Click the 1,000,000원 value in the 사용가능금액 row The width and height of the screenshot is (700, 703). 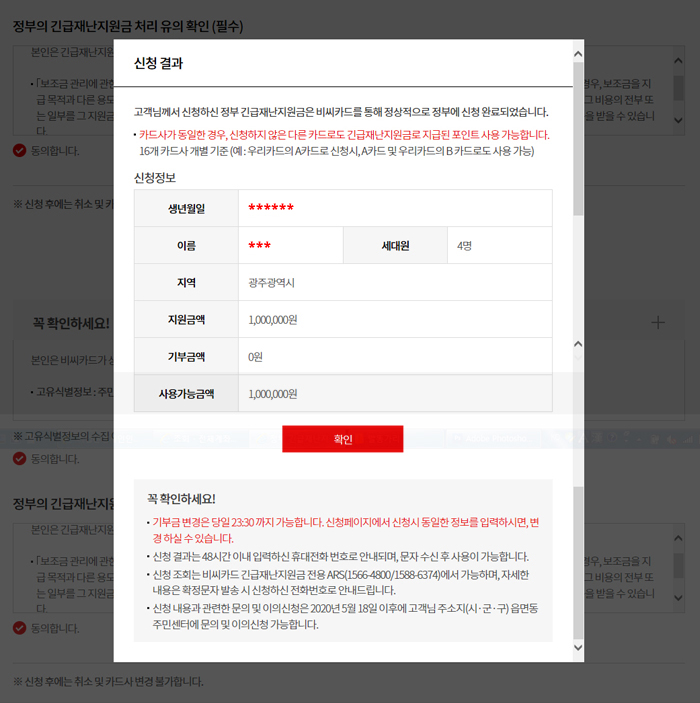273,394
